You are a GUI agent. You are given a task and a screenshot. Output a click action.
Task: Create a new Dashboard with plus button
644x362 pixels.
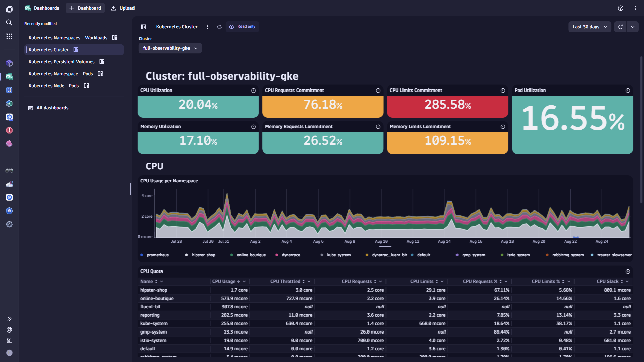(x=85, y=8)
